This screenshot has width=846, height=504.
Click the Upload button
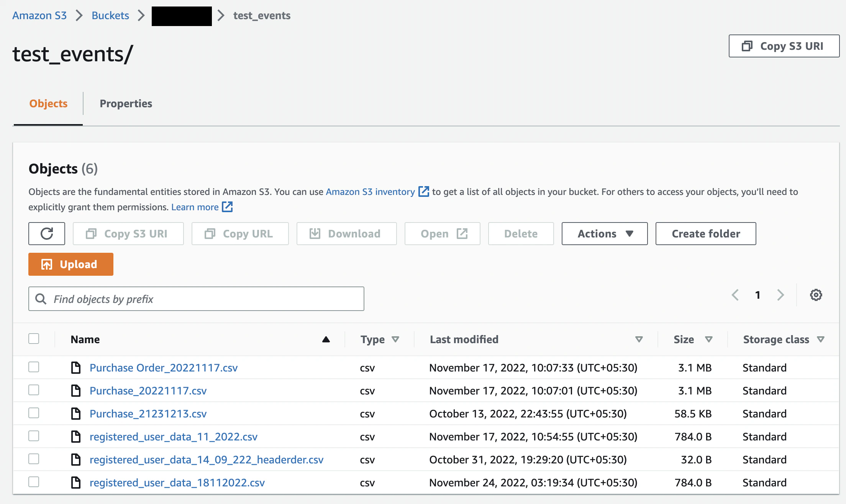[x=71, y=264]
